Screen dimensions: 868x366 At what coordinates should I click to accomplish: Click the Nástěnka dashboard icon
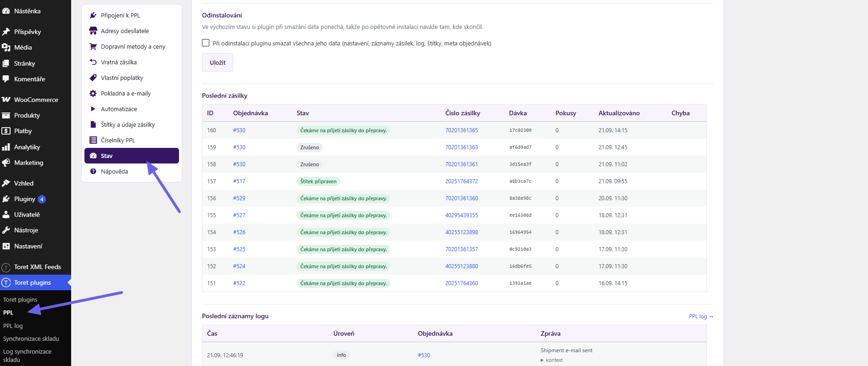point(6,11)
